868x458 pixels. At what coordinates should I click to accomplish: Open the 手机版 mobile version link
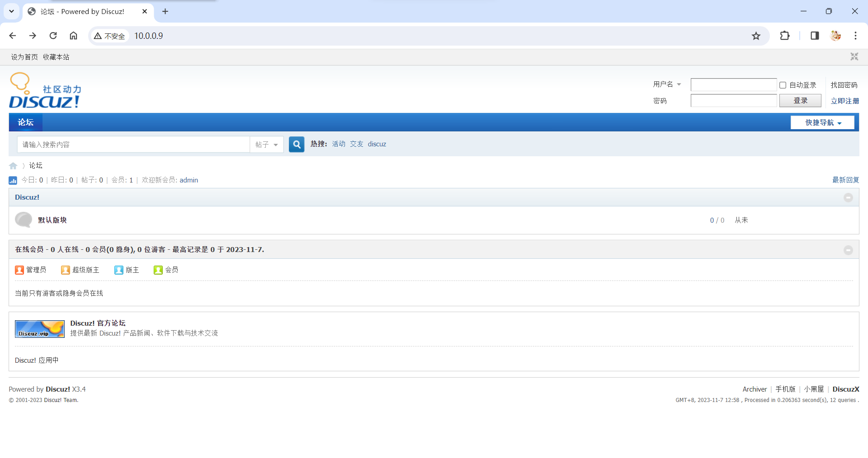point(785,389)
